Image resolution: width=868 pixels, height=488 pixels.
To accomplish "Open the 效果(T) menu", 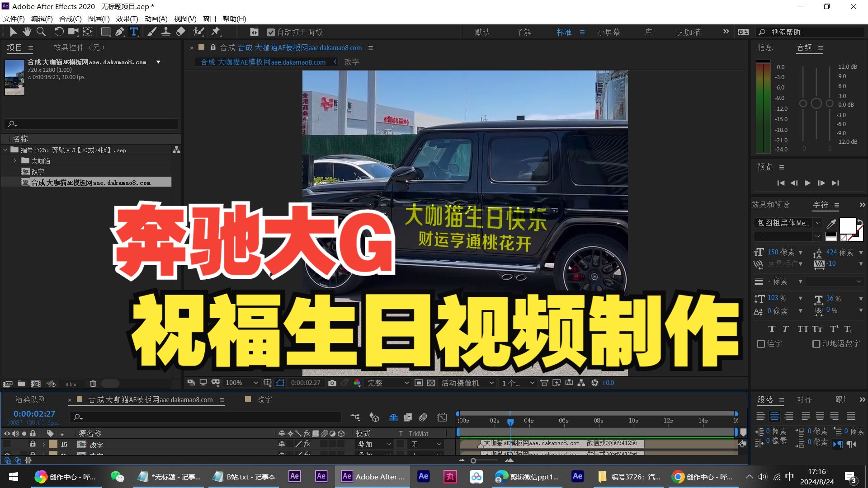I will tap(127, 19).
